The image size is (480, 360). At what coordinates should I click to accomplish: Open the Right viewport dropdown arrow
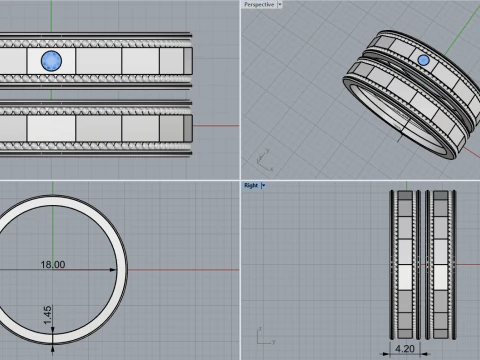tap(263, 186)
